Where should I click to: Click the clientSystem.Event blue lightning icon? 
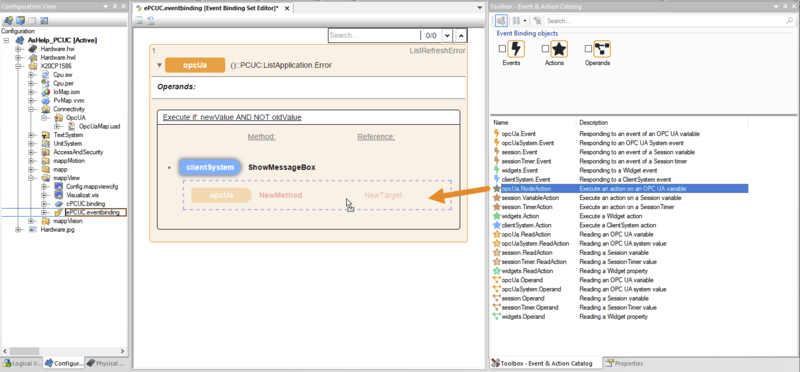(x=497, y=180)
